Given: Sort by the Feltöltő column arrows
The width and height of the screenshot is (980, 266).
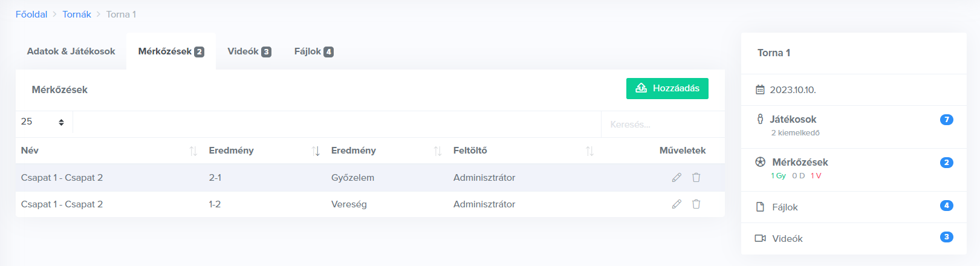Looking at the screenshot, I should [x=589, y=151].
